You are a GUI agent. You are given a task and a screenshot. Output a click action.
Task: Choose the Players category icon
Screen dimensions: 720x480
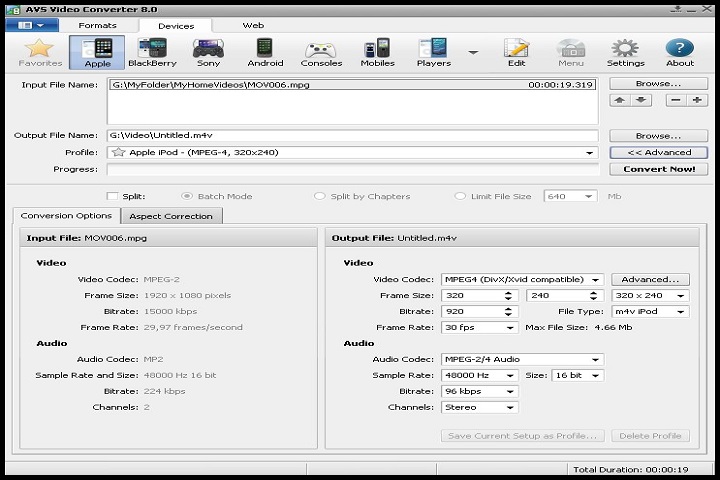click(x=433, y=53)
